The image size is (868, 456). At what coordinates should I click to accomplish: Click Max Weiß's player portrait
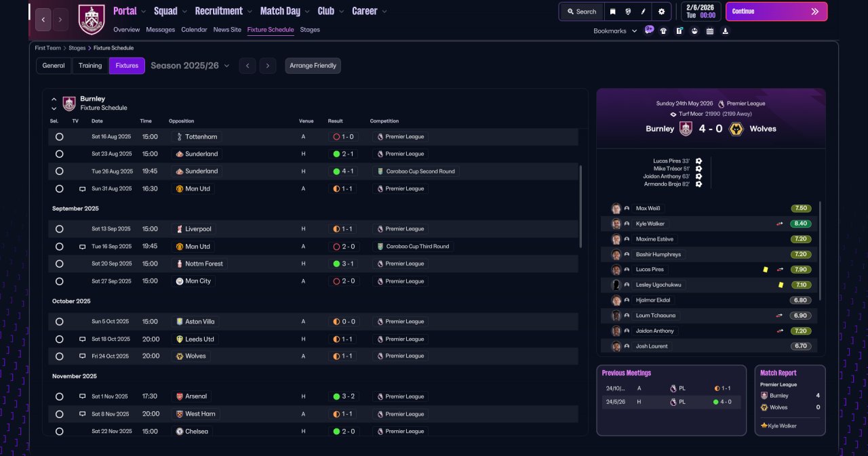(x=616, y=209)
